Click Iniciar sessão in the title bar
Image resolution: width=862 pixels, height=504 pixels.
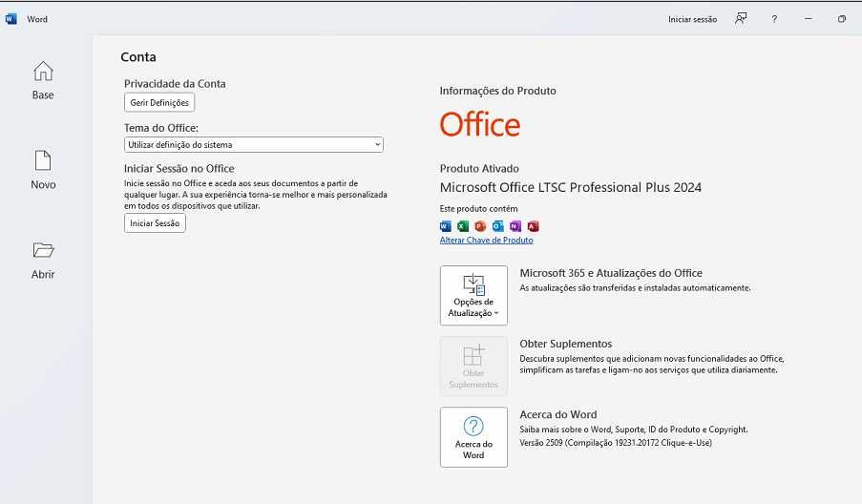pos(692,19)
